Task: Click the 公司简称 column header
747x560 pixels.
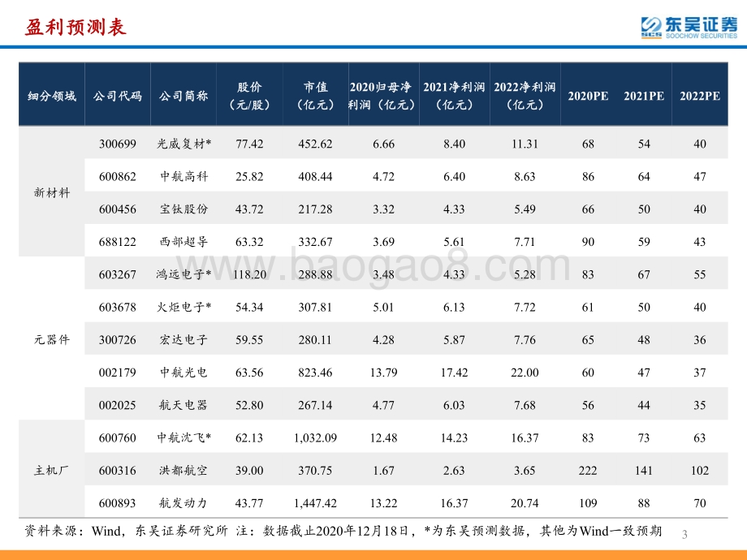Action: tap(184, 97)
